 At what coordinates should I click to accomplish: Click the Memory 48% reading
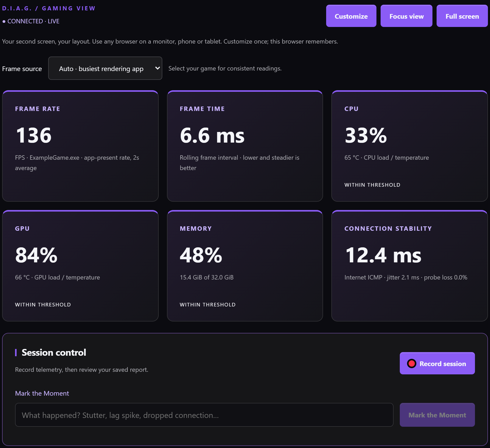(201, 255)
